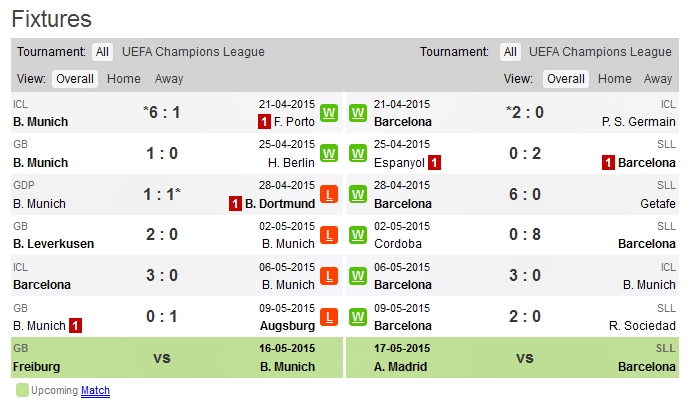Open the upcoming Match link
The width and height of the screenshot is (690, 406).
pyautogui.click(x=95, y=390)
